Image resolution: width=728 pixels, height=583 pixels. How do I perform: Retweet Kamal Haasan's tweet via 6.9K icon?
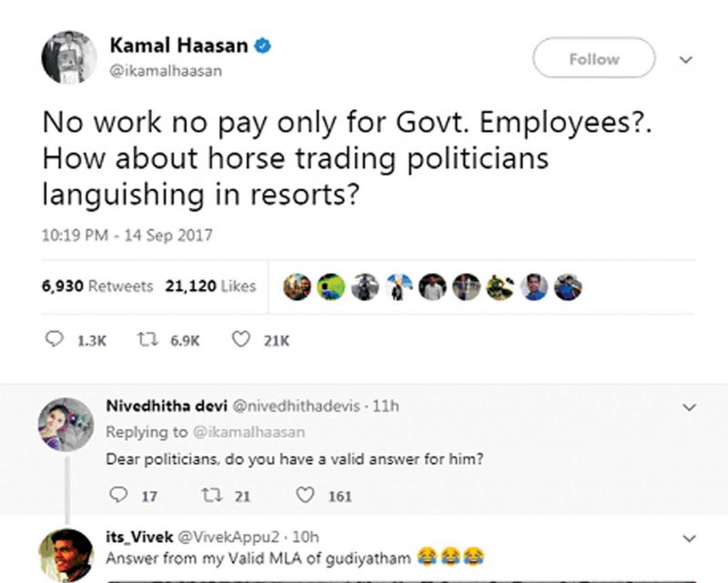click(x=147, y=340)
